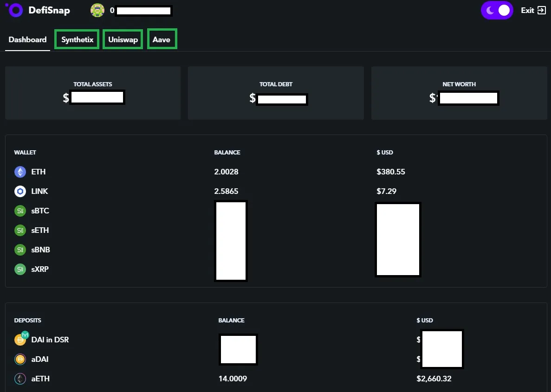
Task: Click the $7.29 USD value
Action: 386,191
